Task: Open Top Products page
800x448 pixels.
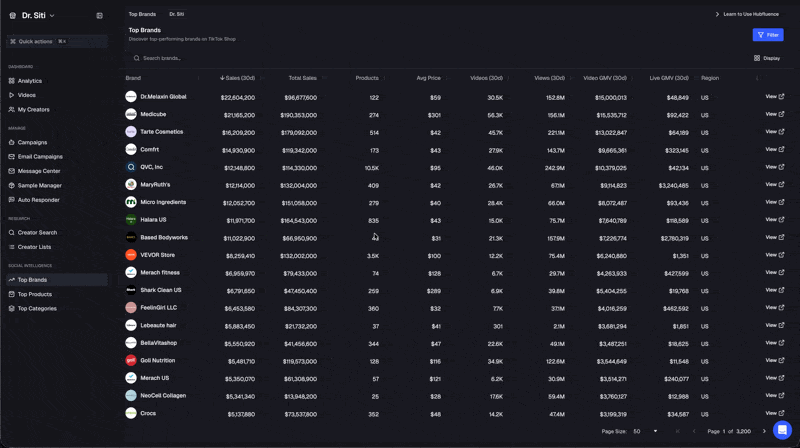Action: tap(35, 294)
